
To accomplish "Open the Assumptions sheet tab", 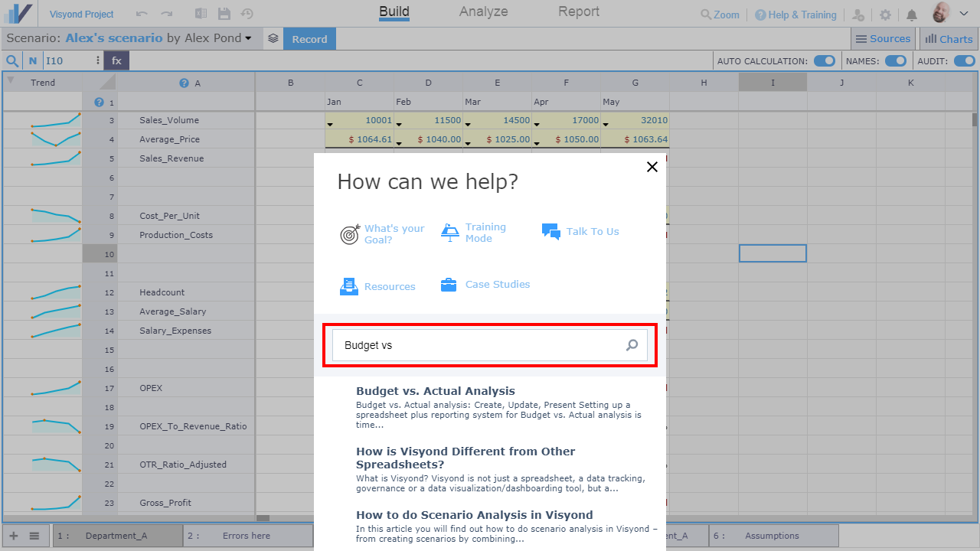I will (x=773, y=536).
